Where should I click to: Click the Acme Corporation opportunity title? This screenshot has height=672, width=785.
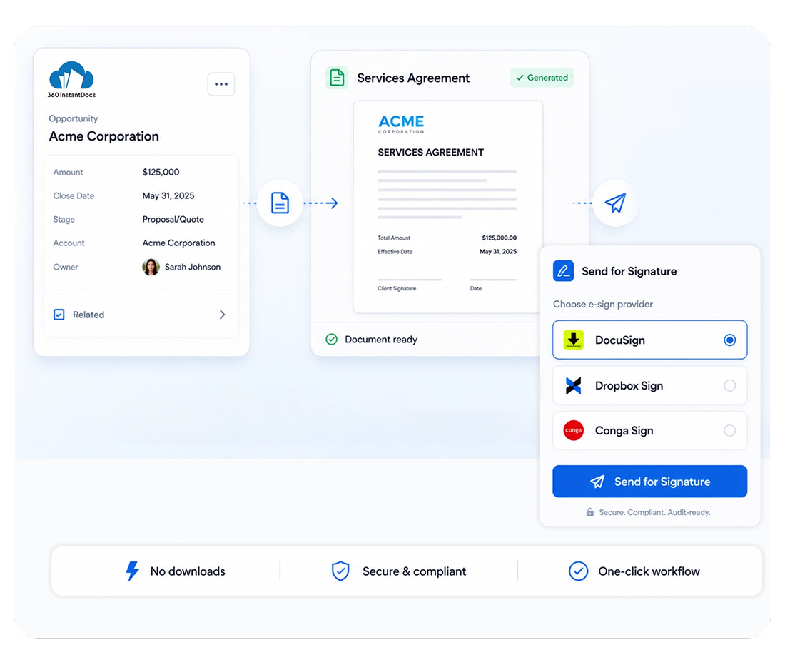point(103,136)
